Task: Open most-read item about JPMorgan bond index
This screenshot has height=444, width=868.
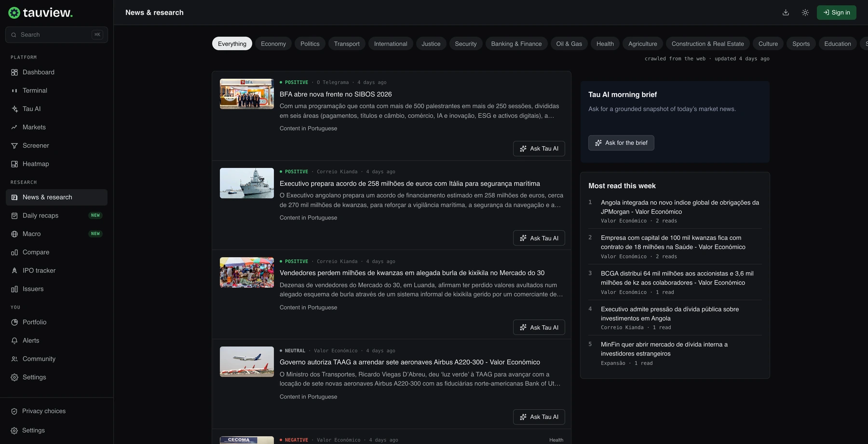Action: click(x=680, y=207)
